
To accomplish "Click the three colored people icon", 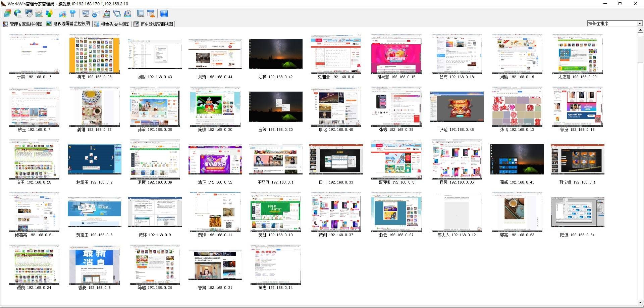I will point(49,13).
